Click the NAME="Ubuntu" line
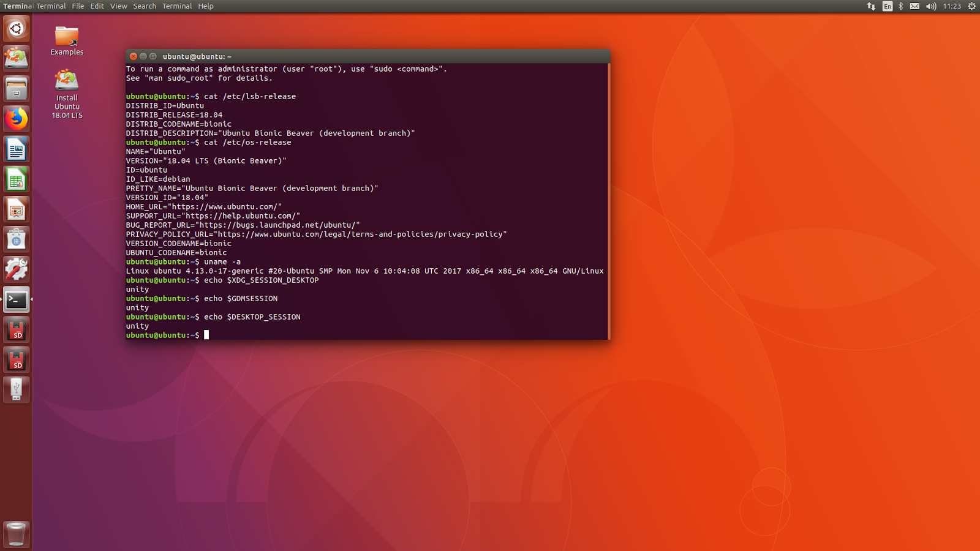Screen dimensions: 980x551 coord(156,151)
